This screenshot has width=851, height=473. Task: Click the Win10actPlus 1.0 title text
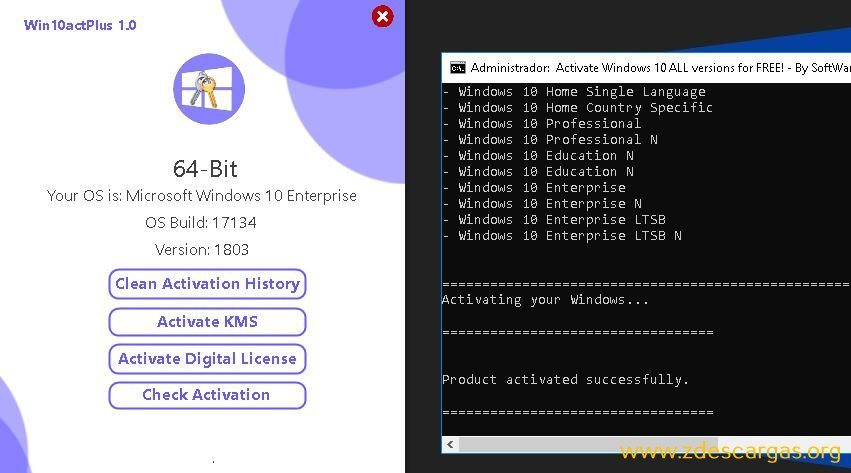80,25
